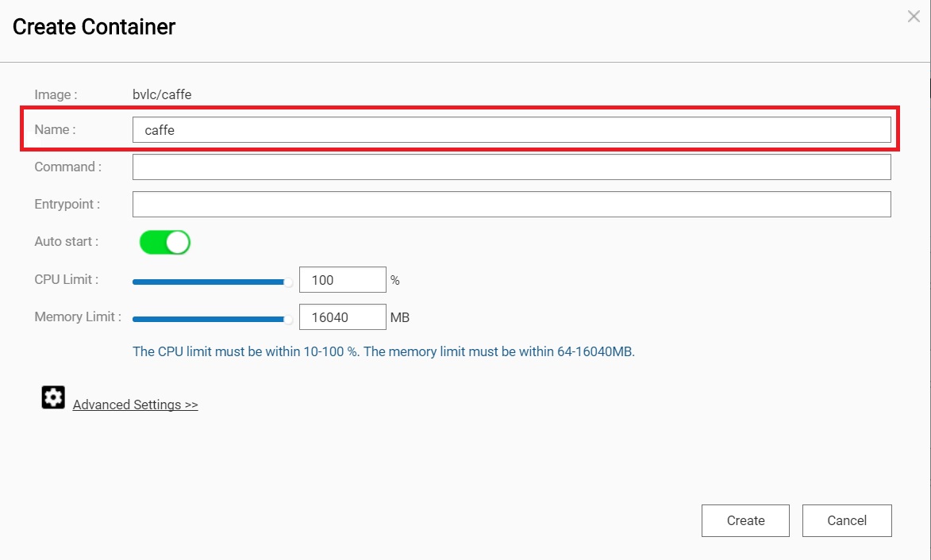
Task: Expand the Advanced Settings link
Action: (135, 405)
